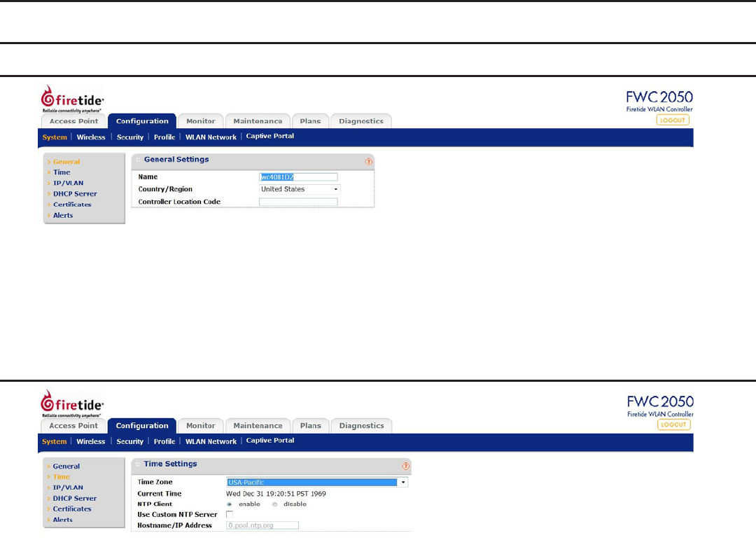Open Access Point tab in the General Settings screenshot

73,121
